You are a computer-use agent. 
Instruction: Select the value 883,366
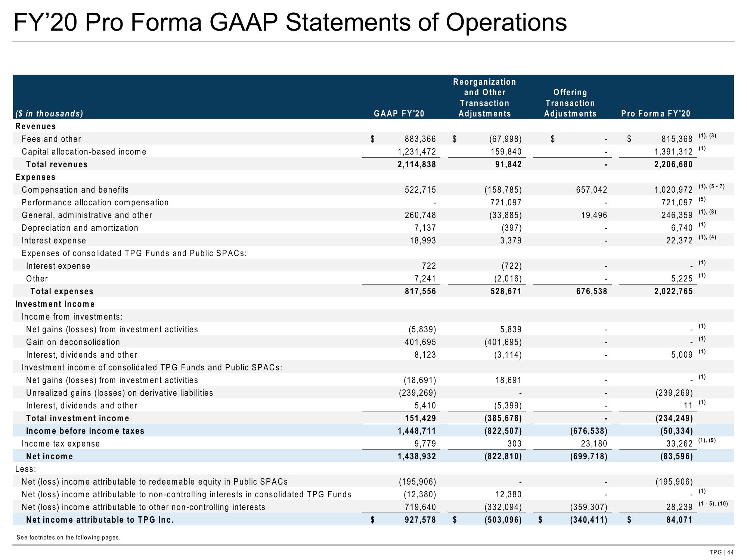pos(420,139)
